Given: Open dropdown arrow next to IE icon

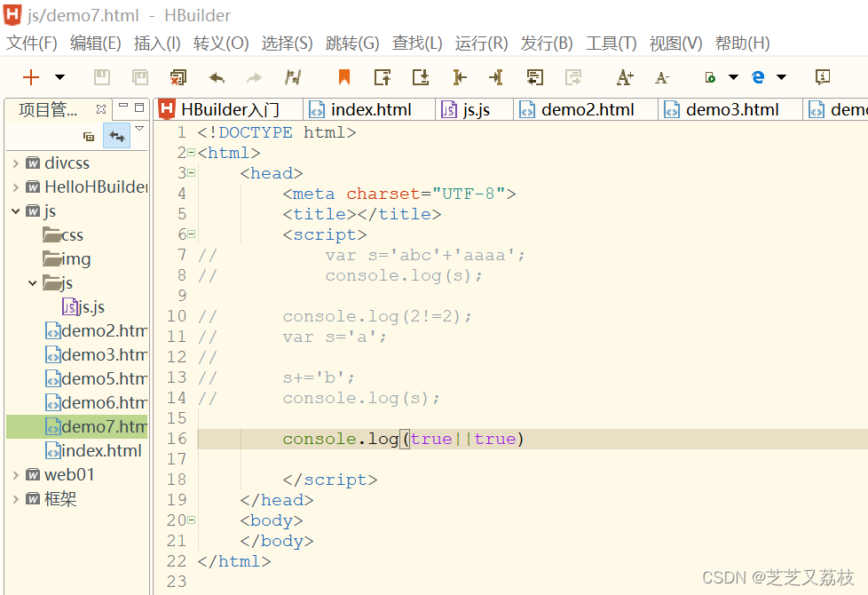Looking at the screenshot, I should (782, 77).
